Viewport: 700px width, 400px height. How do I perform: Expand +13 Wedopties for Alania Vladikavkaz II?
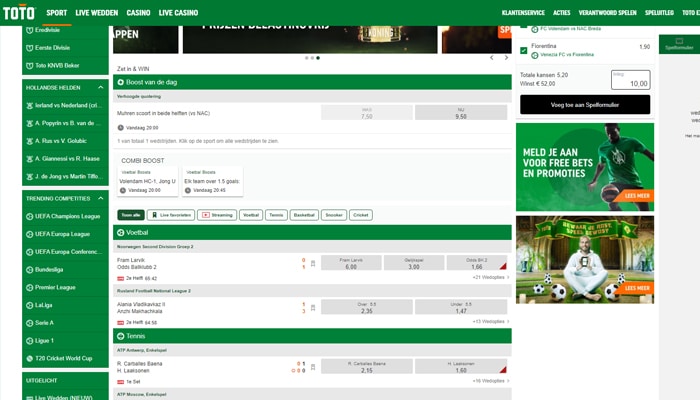pyautogui.click(x=491, y=322)
